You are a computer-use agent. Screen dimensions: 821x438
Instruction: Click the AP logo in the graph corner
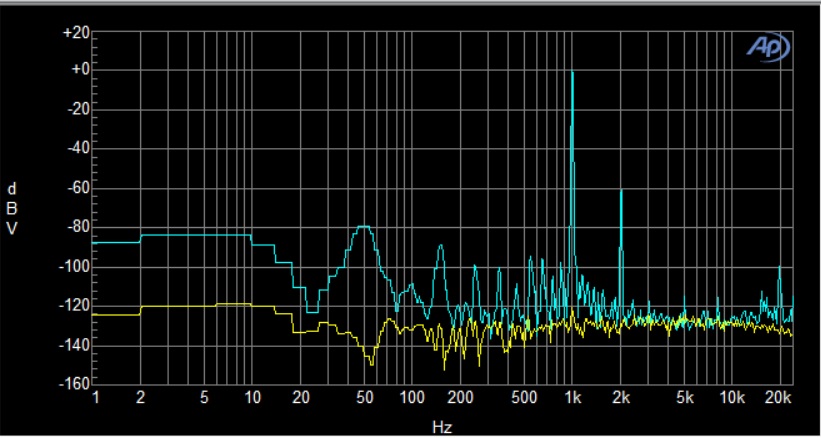tap(768, 47)
